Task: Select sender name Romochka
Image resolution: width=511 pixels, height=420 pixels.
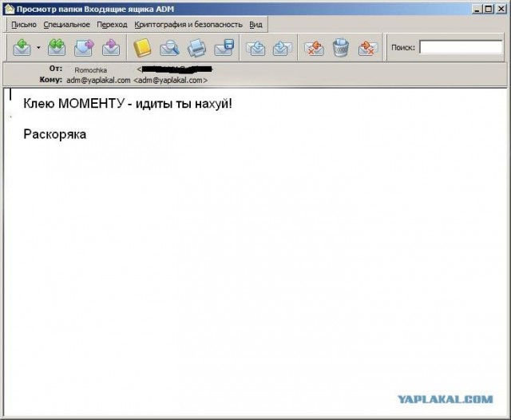Action: [90, 69]
